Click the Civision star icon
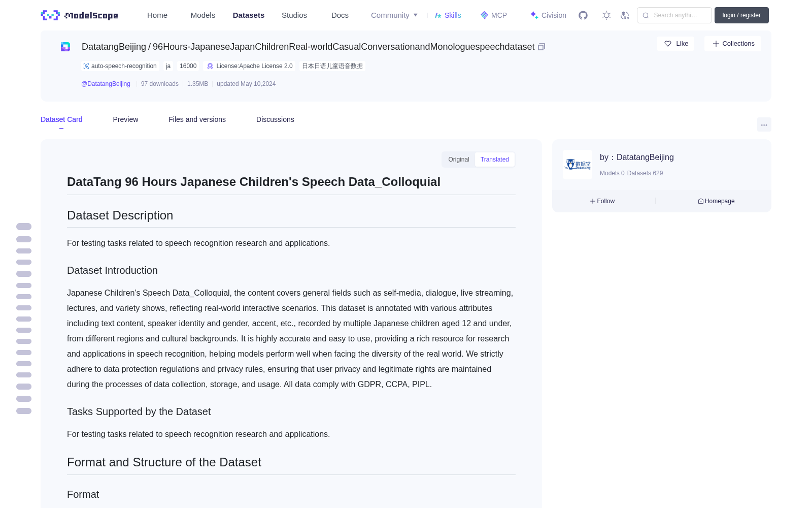812x508 pixels. [534, 15]
